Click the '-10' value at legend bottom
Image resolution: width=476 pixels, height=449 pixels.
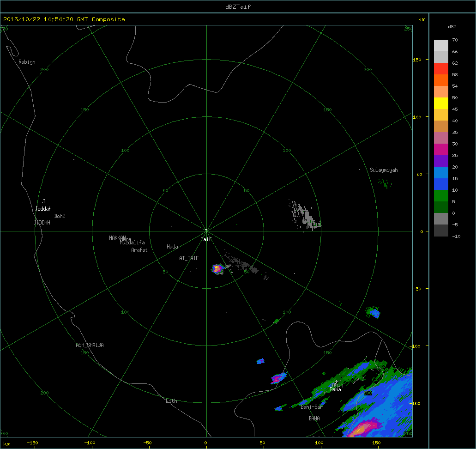[456, 237]
